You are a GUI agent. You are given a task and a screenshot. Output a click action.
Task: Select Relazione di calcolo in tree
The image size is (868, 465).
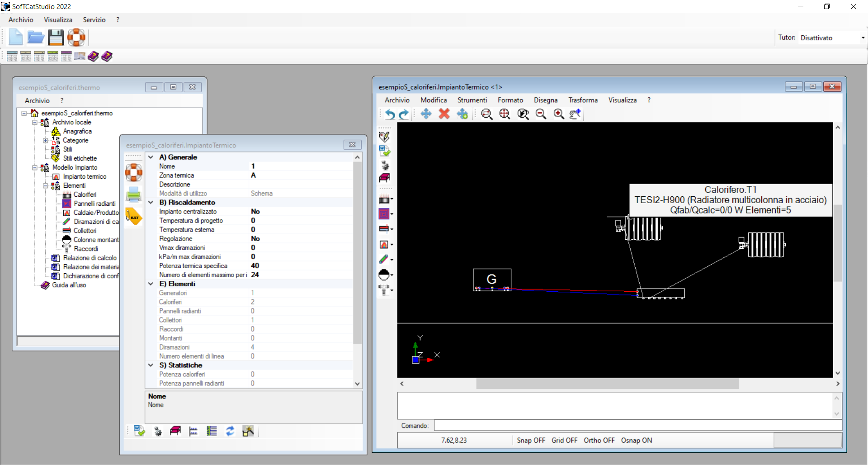pos(90,258)
